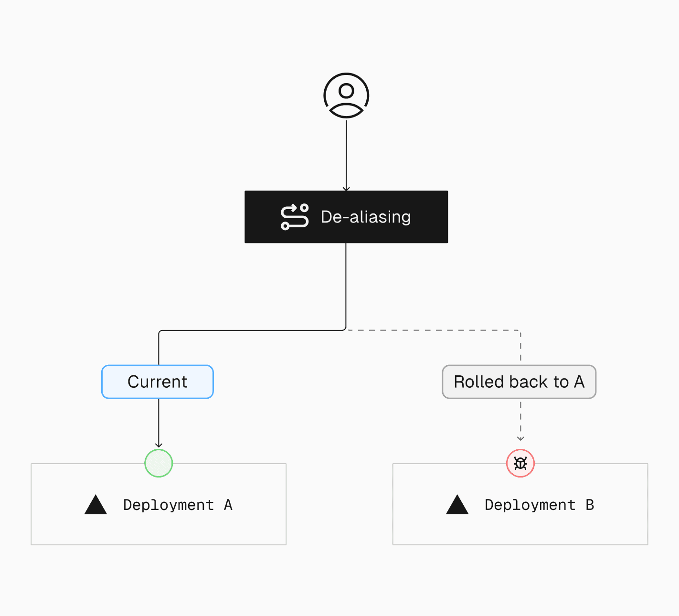
Task: Click the routing icon beside De-aliasing
Action: tap(295, 217)
